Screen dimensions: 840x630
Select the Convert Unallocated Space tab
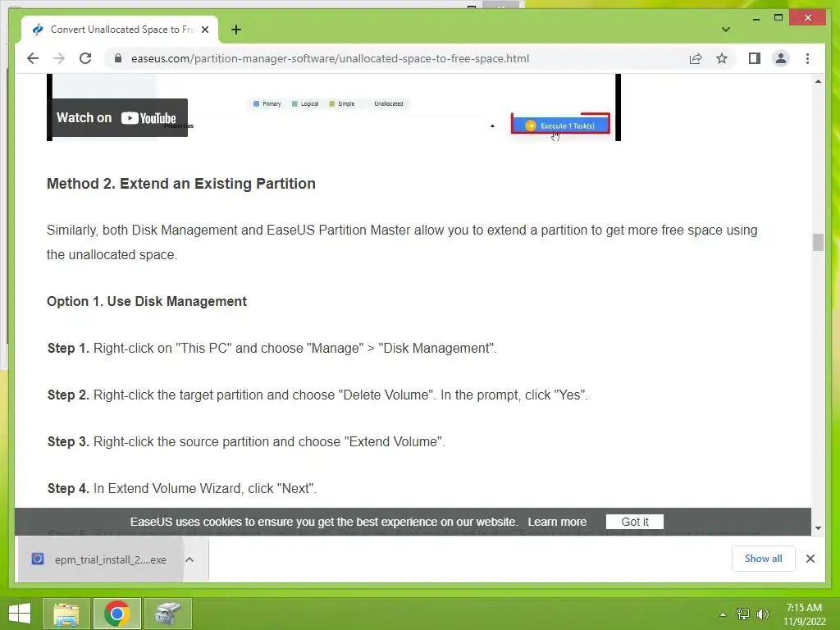coord(120,30)
